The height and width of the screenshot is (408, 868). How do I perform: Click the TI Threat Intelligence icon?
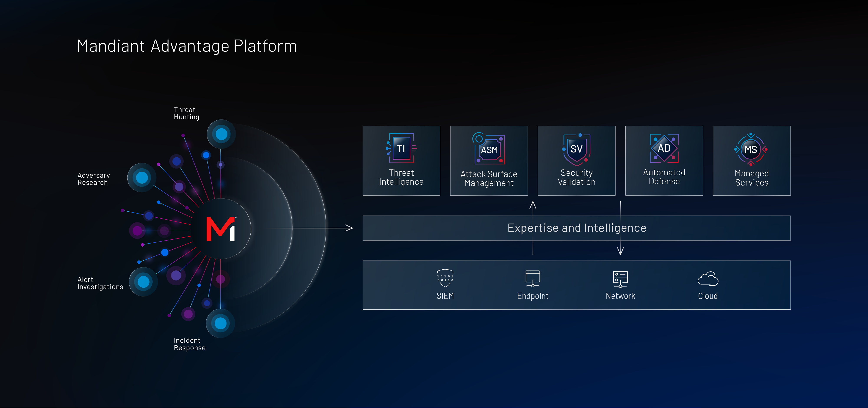(401, 148)
